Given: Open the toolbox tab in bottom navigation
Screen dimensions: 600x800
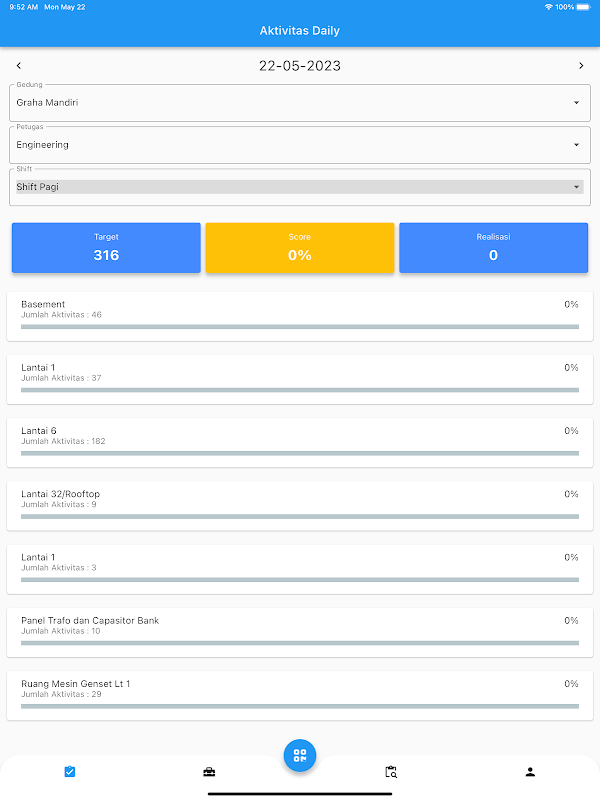Looking at the screenshot, I should click(209, 772).
